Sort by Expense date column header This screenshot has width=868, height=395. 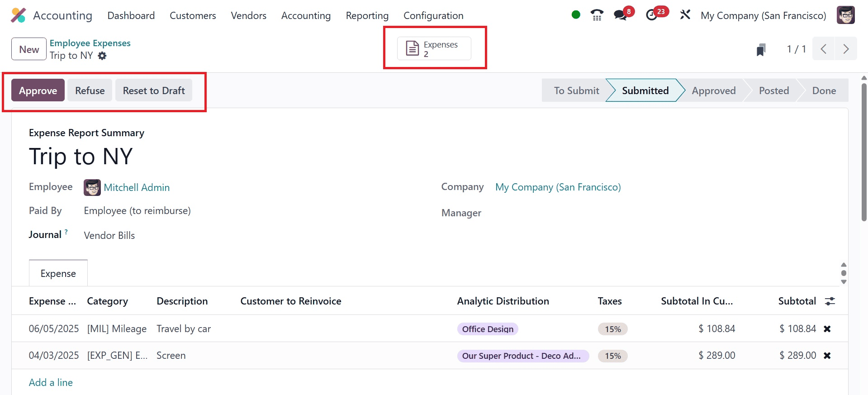click(x=52, y=301)
